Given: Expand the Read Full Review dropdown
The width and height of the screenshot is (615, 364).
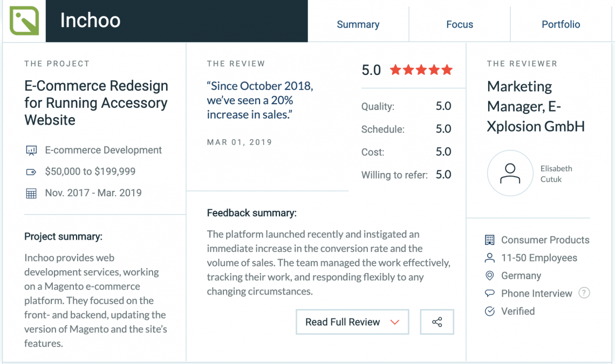Looking at the screenshot, I should coord(352,322).
